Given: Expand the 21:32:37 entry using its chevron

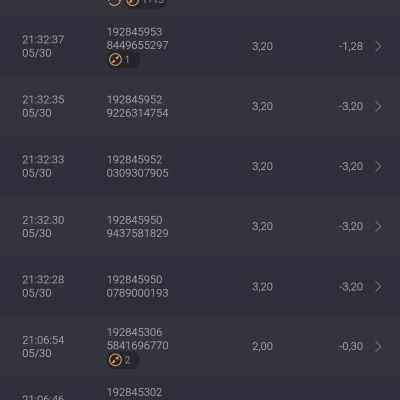Looking at the screenshot, I should (x=378, y=46).
